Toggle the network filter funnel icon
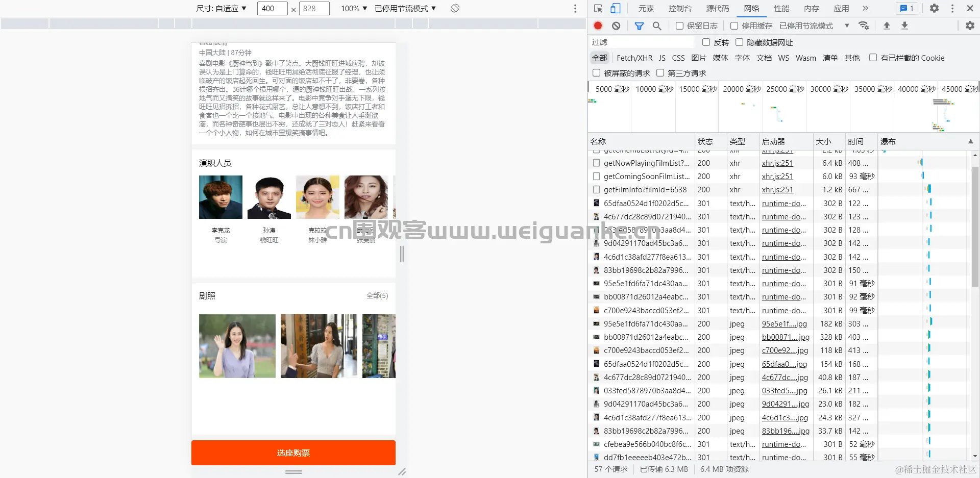This screenshot has height=478, width=980. (639, 26)
